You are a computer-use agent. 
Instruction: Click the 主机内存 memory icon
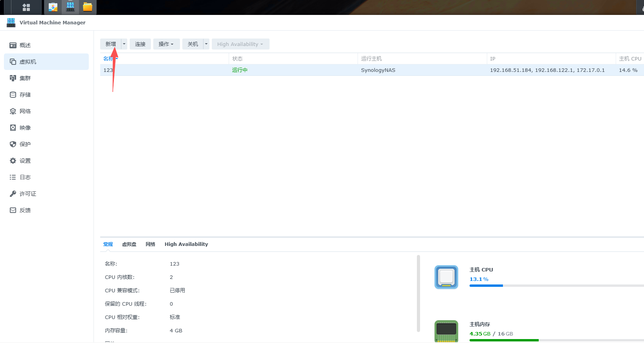pyautogui.click(x=446, y=331)
